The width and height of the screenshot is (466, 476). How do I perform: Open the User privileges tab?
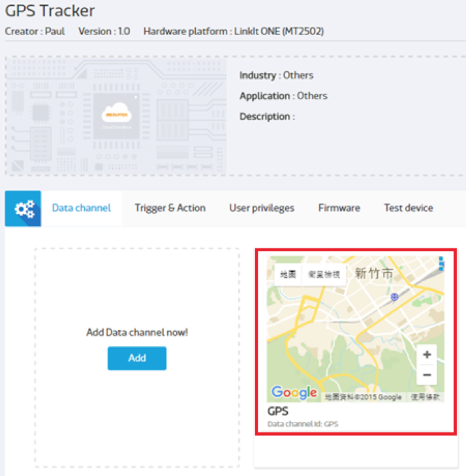[x=262, y=208]
